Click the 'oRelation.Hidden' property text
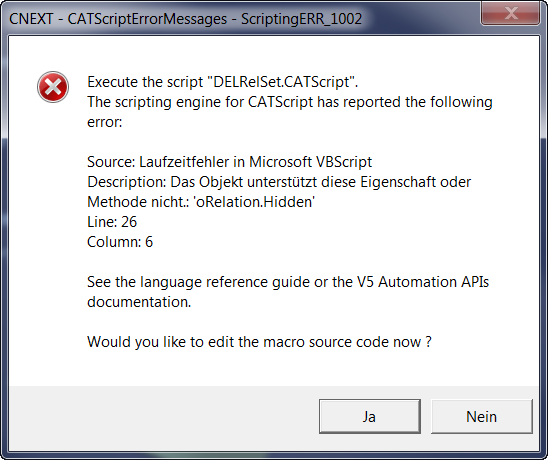Viewport: 548px width, 460px height. (254, 202)
